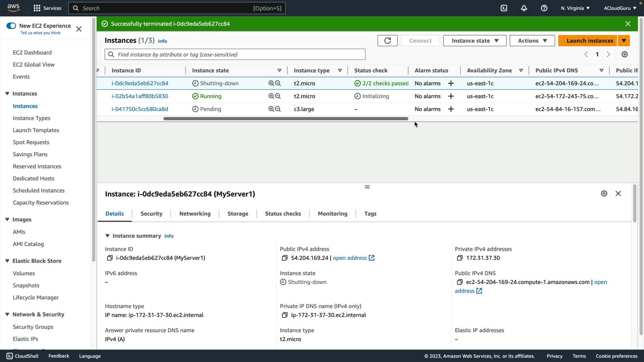644x362 pixels.
Task: Switch to the Status checks tab
Action: [283, 214]
